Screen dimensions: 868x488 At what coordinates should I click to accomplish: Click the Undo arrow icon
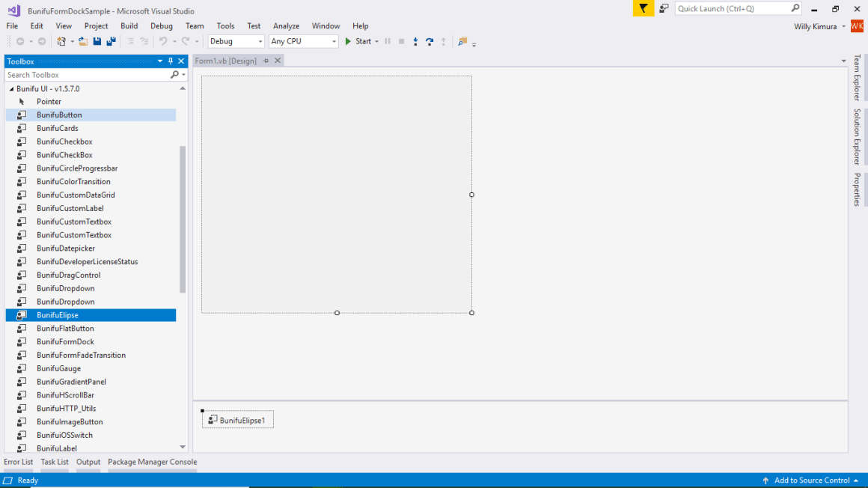point(163,42)
